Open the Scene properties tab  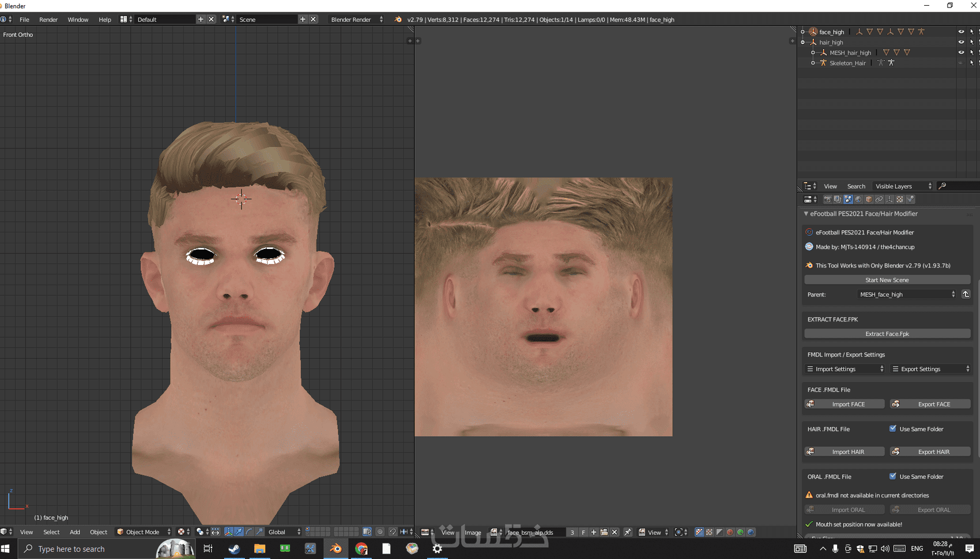tap(848, 199)
